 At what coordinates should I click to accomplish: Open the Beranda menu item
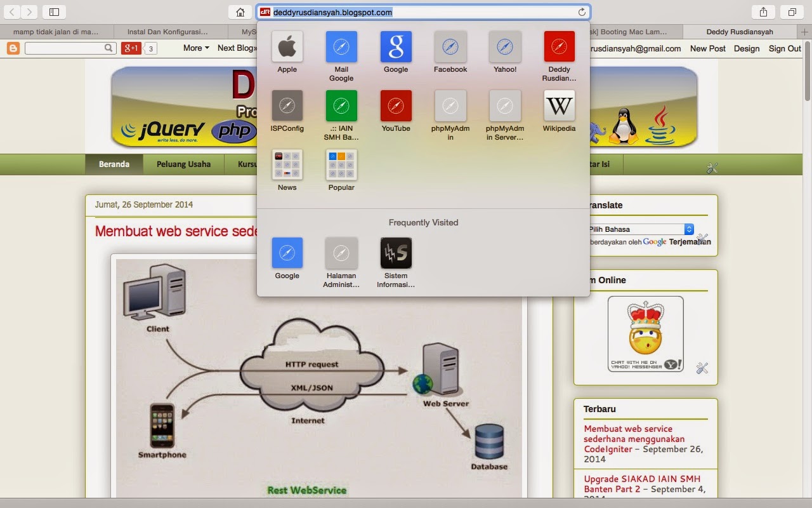point(114,164)
